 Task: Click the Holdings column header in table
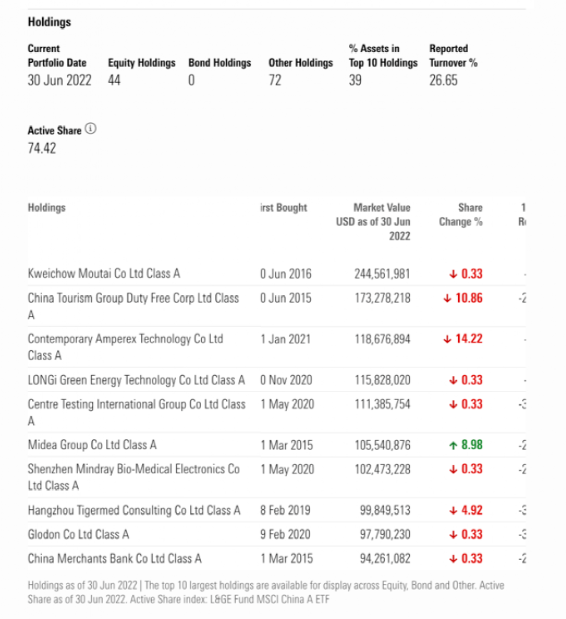click(47, 208)
